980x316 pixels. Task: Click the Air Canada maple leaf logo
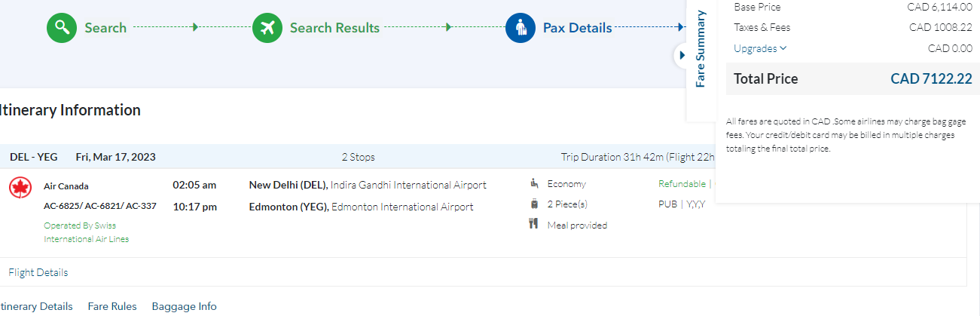pos(20,188)
